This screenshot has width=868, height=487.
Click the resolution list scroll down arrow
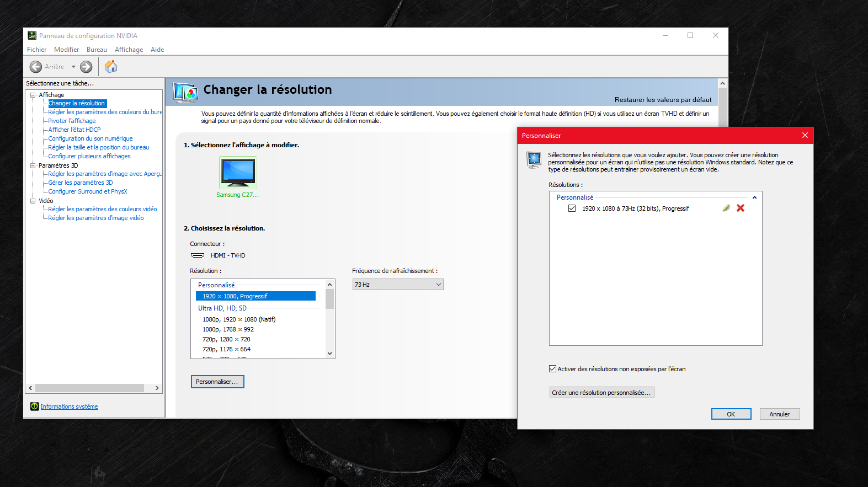[x=330, y=354]
